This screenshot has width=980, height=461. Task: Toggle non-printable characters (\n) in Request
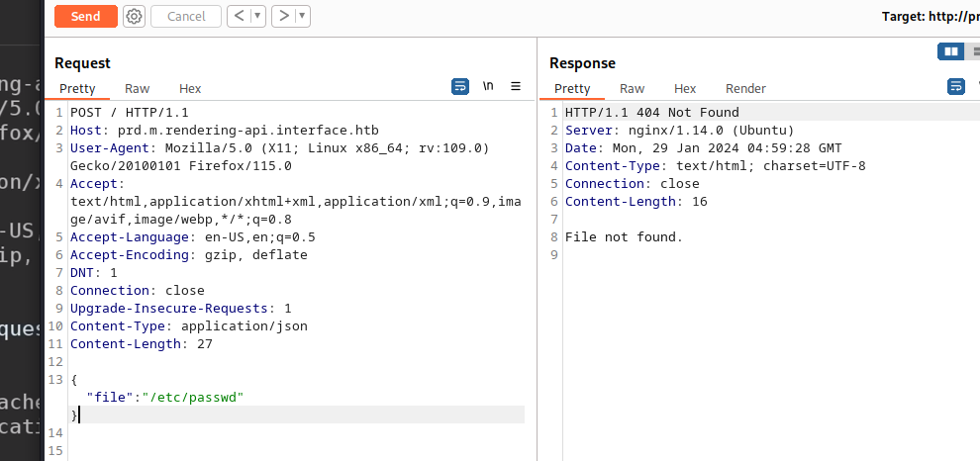pyautogui.click(x=488, y=87)
